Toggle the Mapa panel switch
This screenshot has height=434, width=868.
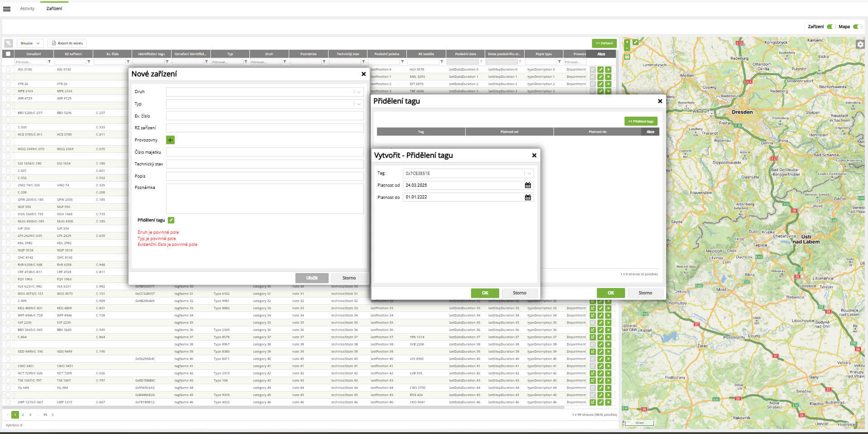(x=857, y=27)
